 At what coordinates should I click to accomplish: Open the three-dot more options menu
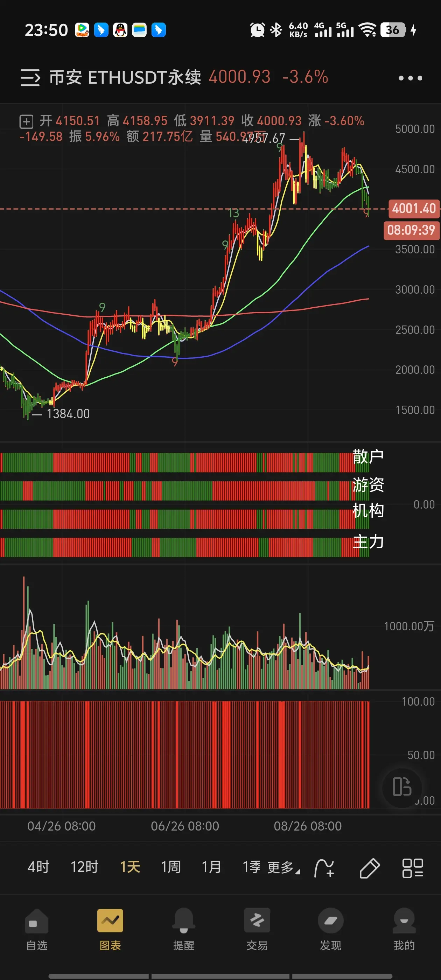pos(410,78)
